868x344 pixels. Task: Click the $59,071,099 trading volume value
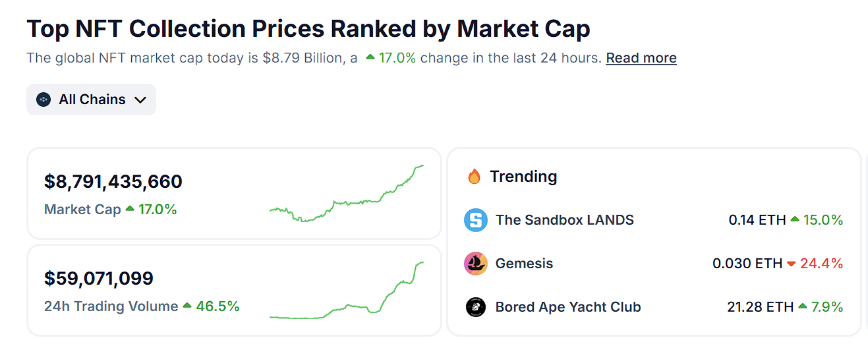pos(99,278)
